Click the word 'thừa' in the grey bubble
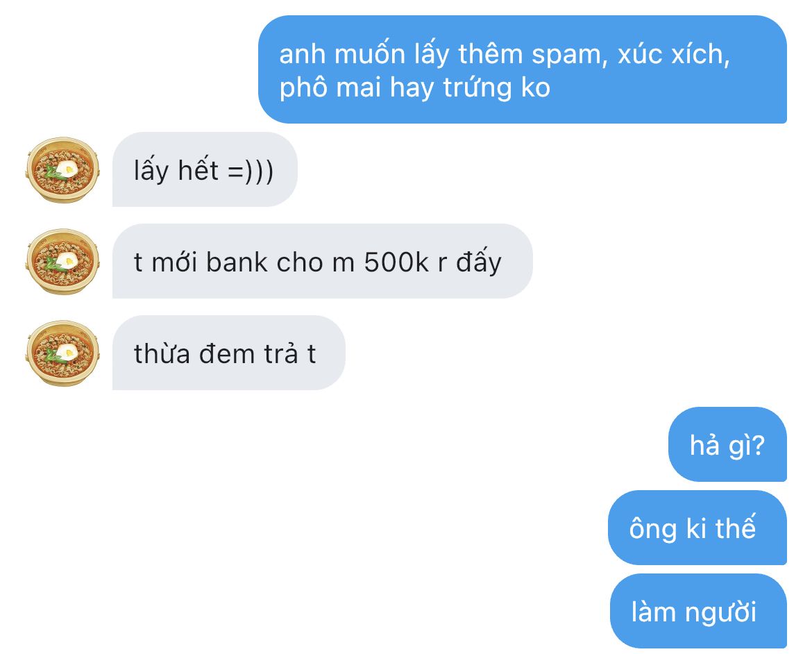 pyautogui.click(x=162, y=354)
